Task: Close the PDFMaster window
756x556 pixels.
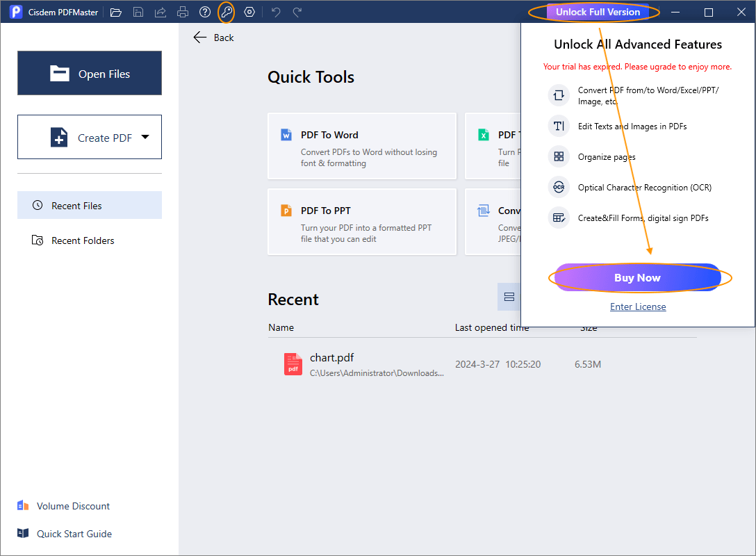Action: (x=741, y=12)
